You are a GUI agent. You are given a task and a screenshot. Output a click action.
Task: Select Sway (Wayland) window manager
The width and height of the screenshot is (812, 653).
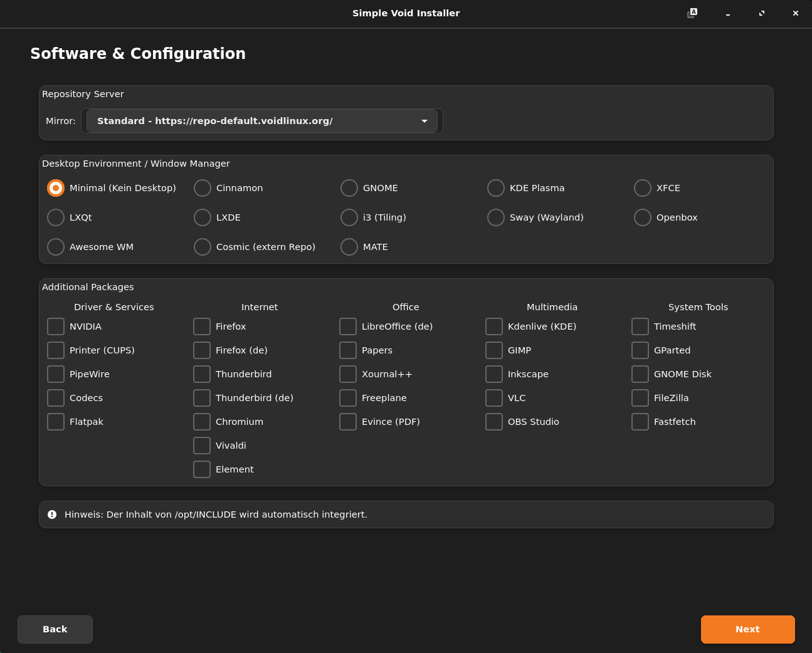point(496,217)
